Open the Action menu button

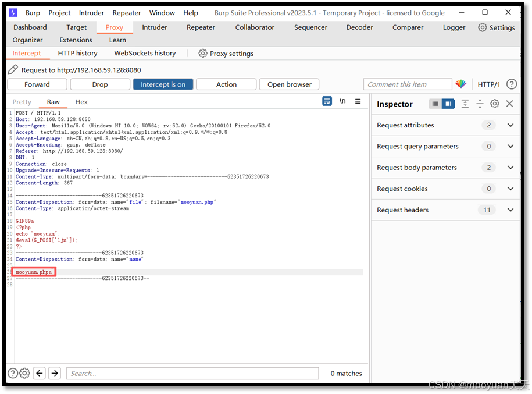pyautogui.click(x=226, y=84)
